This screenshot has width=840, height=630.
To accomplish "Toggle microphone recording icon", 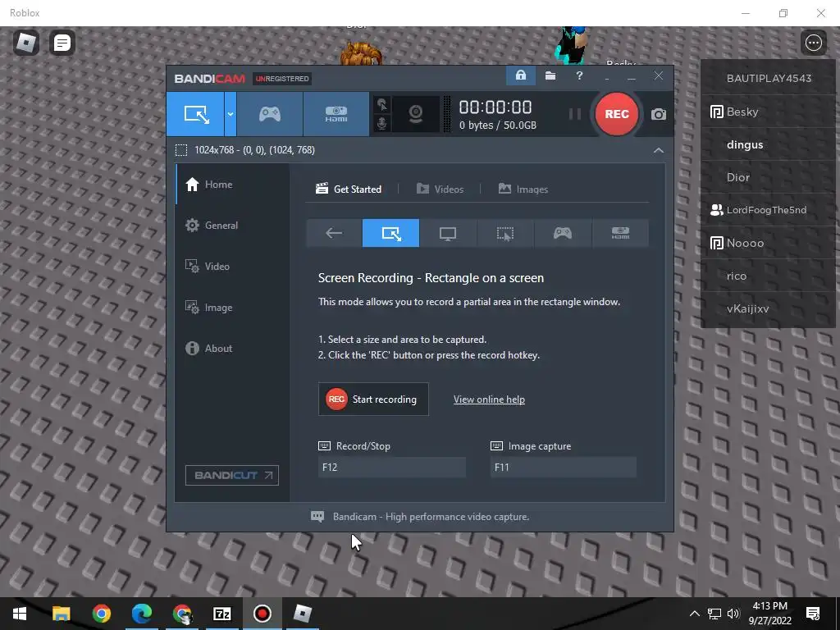I will (x=382, y=123).
